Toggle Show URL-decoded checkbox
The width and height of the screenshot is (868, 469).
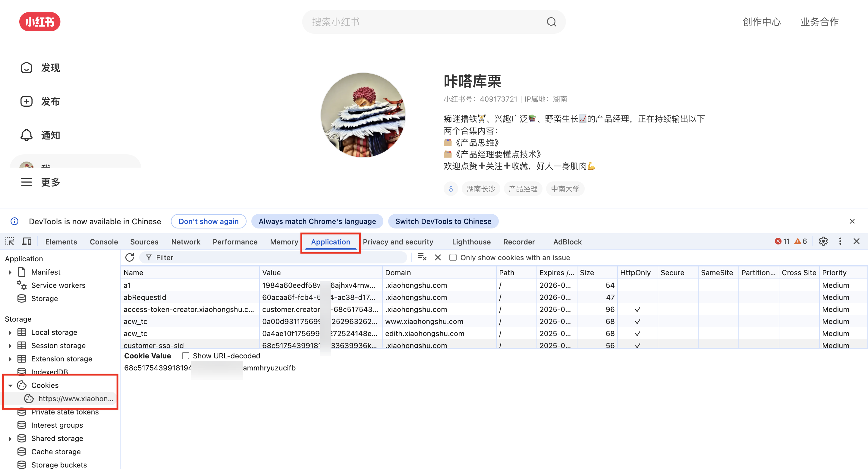point(185,356)
